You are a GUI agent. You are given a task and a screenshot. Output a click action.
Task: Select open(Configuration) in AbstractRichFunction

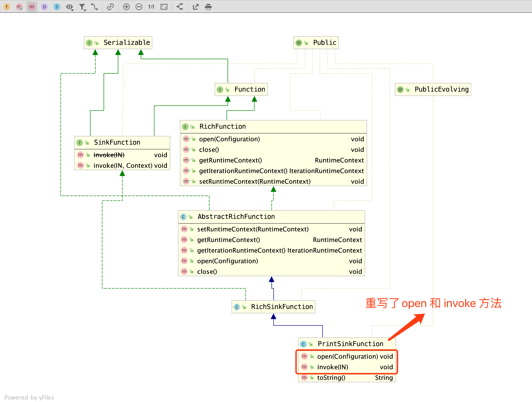[271, 261]
